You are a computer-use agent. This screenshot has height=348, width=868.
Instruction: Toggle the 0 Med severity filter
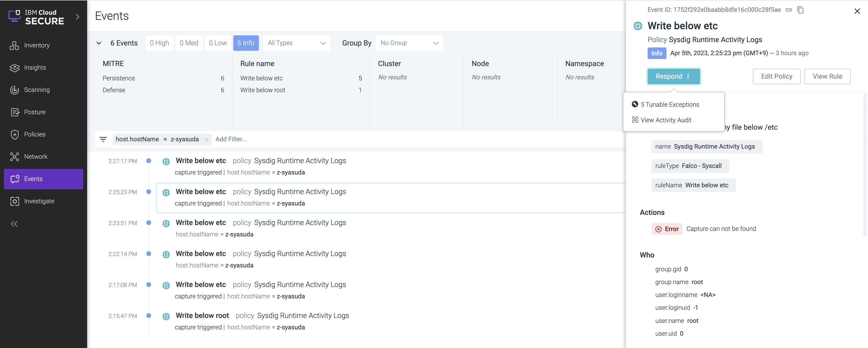coord(189,43)
